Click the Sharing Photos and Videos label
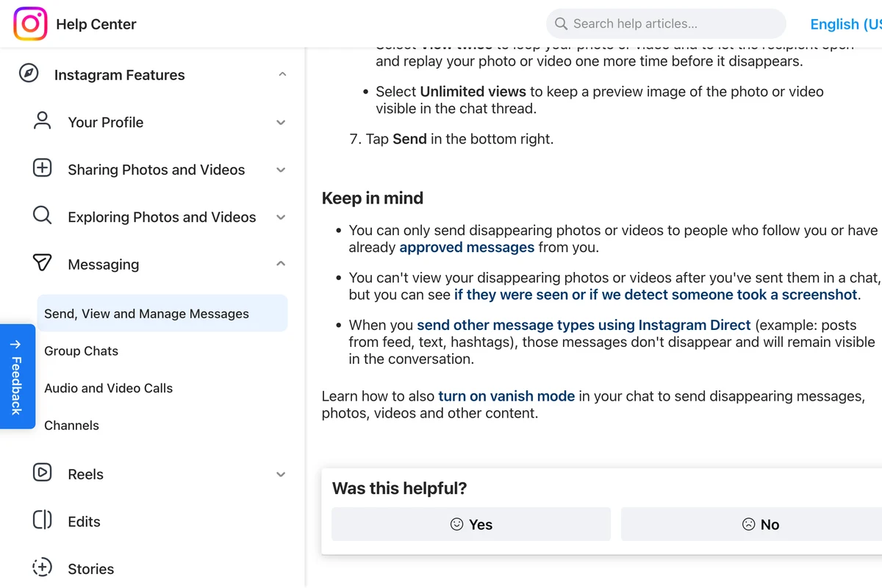882x588 pixels. coord(156,170)
